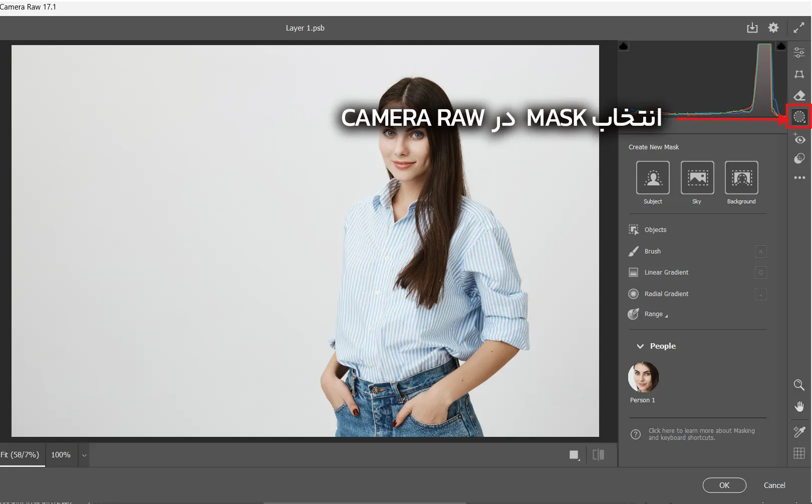Open Camera Raw preferences gear icon
The height and width of the screenshot is (504, 812).
click(773, 28)
